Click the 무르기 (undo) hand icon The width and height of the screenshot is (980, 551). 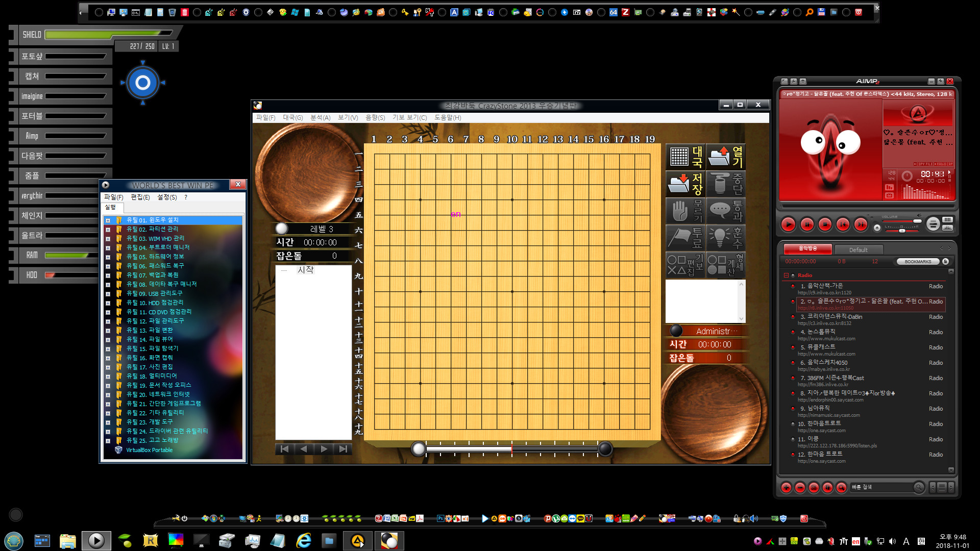[x=685, y=211]
